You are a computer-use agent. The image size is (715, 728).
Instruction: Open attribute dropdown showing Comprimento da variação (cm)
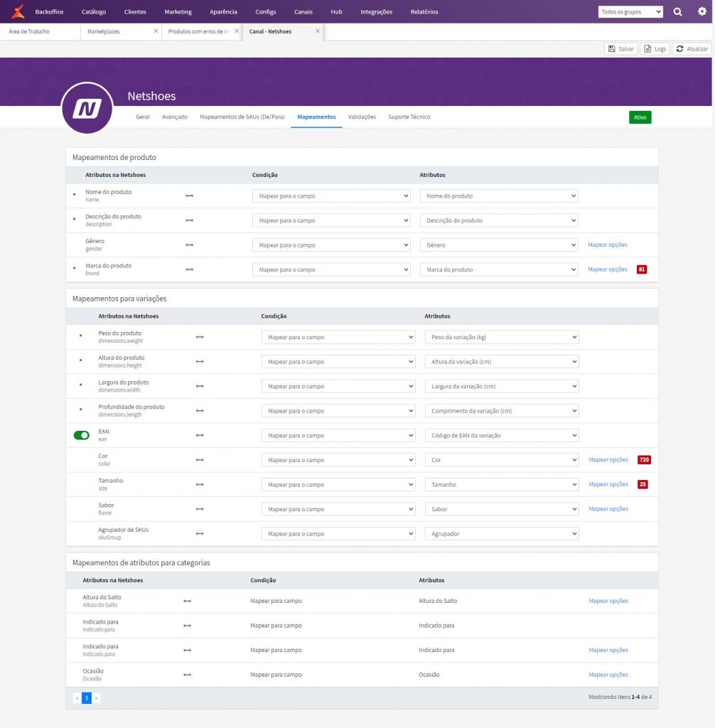(x=502, y=411)
